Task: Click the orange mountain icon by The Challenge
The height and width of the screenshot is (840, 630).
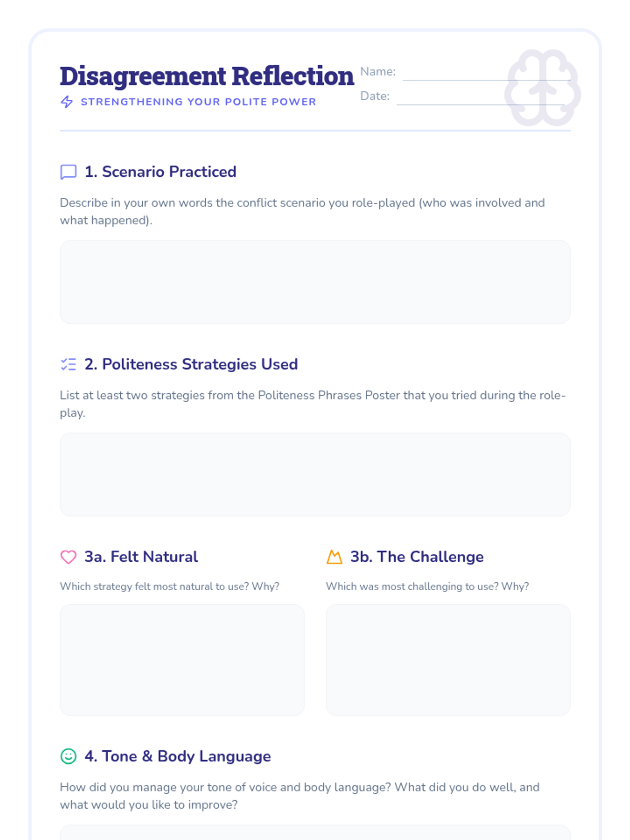Action: pos(334,556)
